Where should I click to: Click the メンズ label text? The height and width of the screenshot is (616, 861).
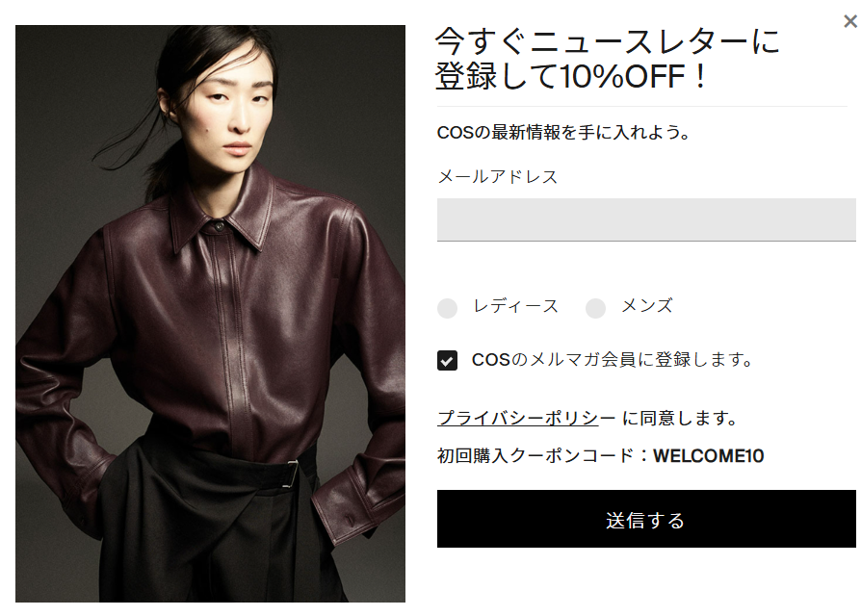(647, 306)
